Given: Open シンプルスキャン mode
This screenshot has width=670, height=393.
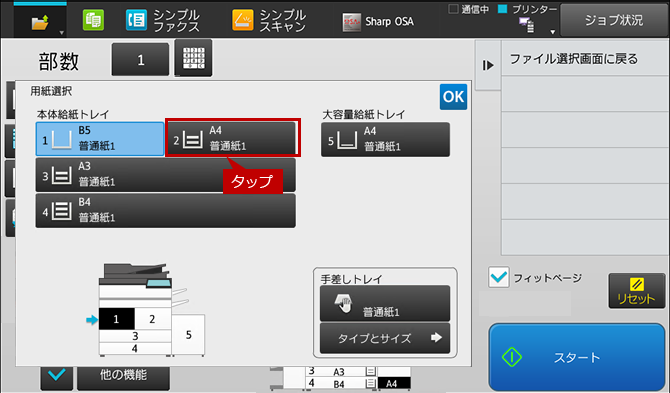Looking at the screenshot, I should (269, 21).
